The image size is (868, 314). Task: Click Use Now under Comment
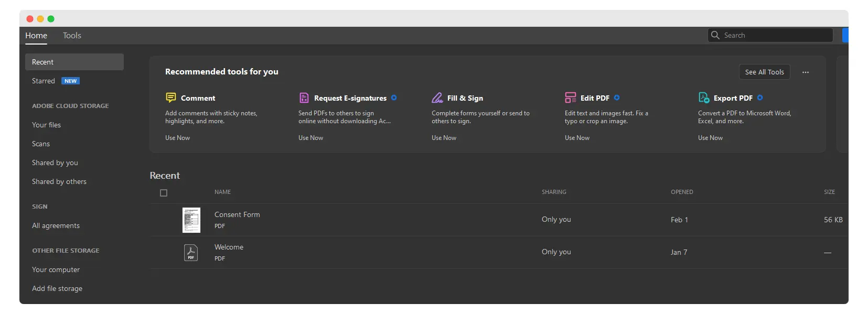tap(178, 138)
